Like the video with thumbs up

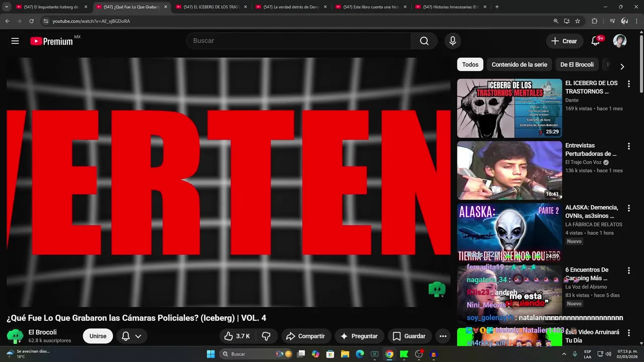pyautogui.click(x=237, y=336)
